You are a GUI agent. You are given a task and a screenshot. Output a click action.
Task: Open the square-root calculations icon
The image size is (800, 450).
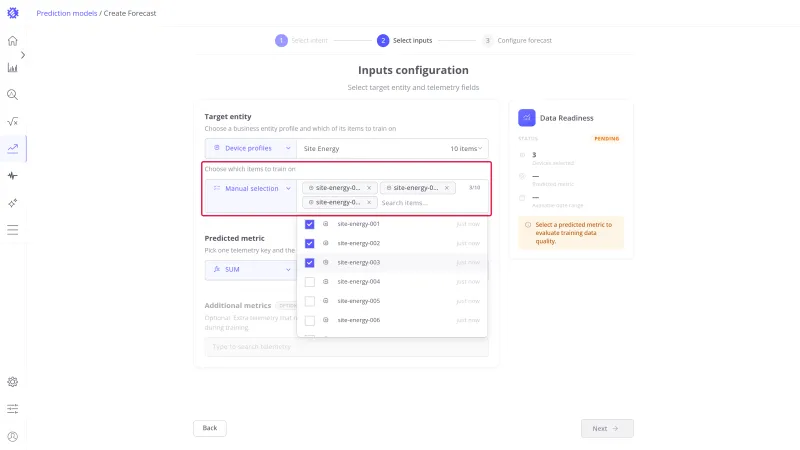point(13,121)
